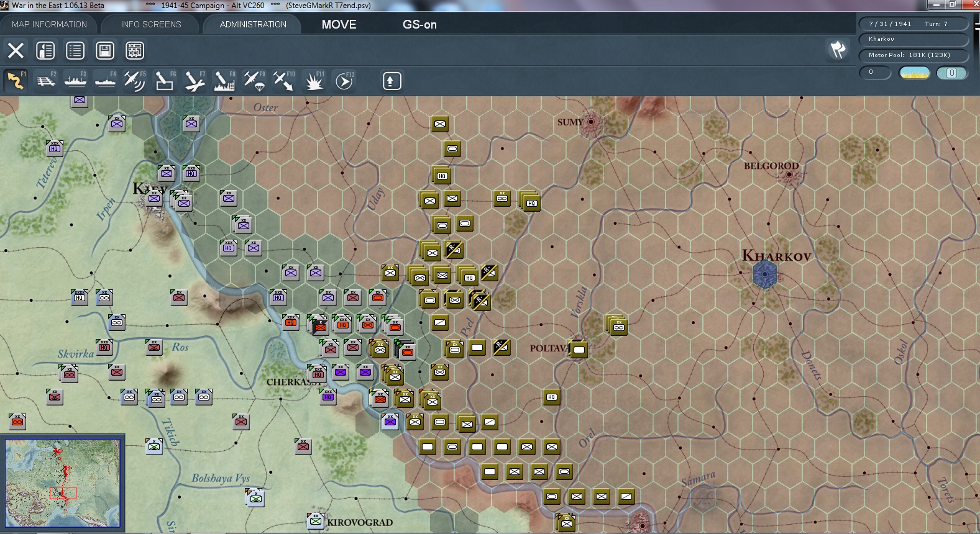This screenshot has height=534, width=980.
Task: Select the F10 air transfer mode
Action: (284, 81)
